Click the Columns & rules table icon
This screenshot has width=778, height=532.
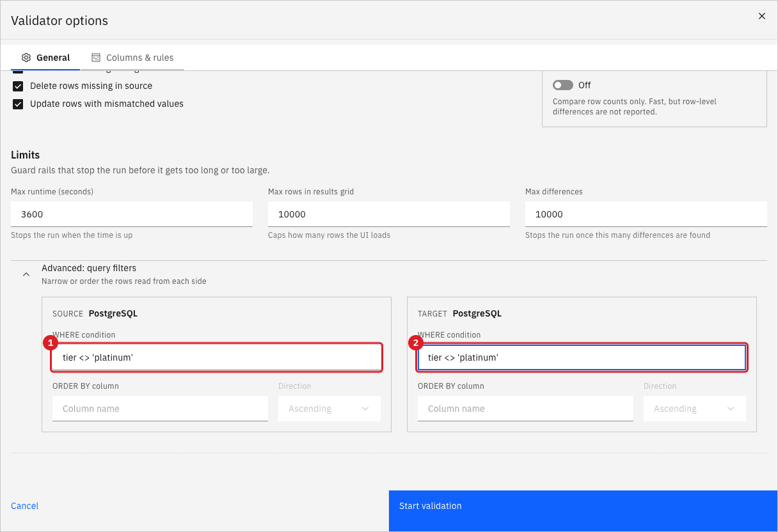pos(96,58)
